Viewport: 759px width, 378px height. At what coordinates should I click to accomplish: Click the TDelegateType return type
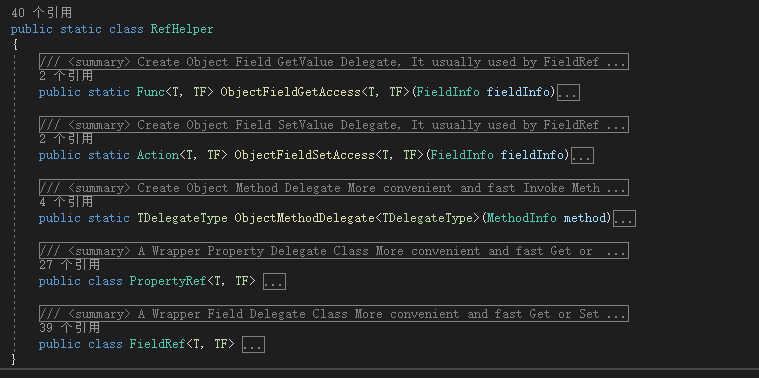coord(182,218)
